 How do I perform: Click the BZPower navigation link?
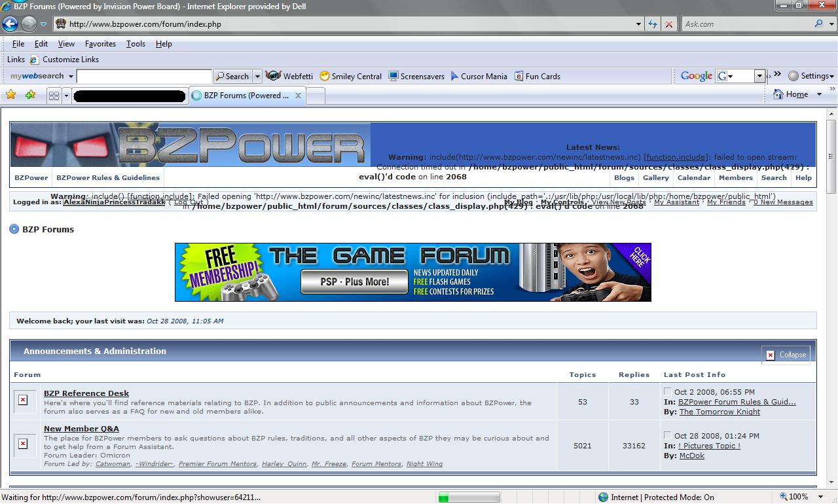31,177
